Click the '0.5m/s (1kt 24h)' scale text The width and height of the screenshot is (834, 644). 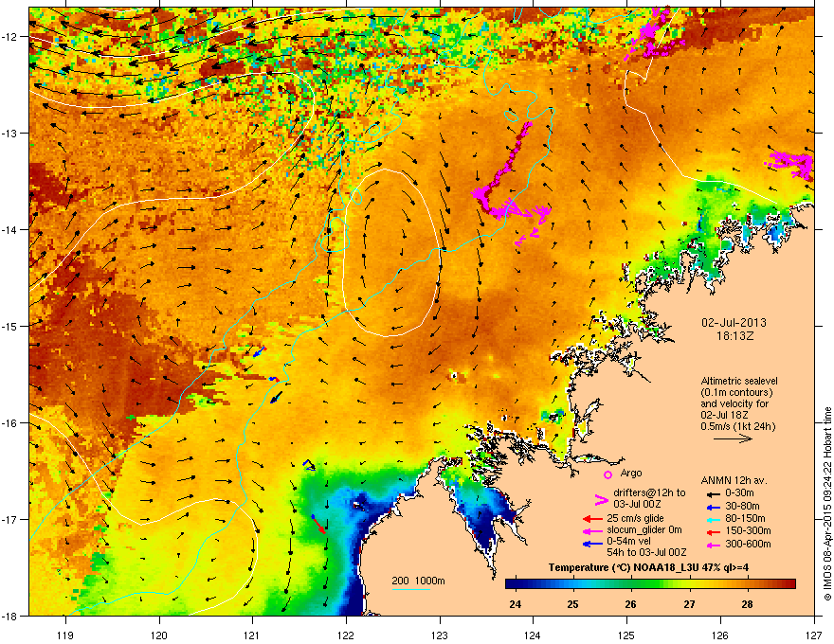click(737, 427)
